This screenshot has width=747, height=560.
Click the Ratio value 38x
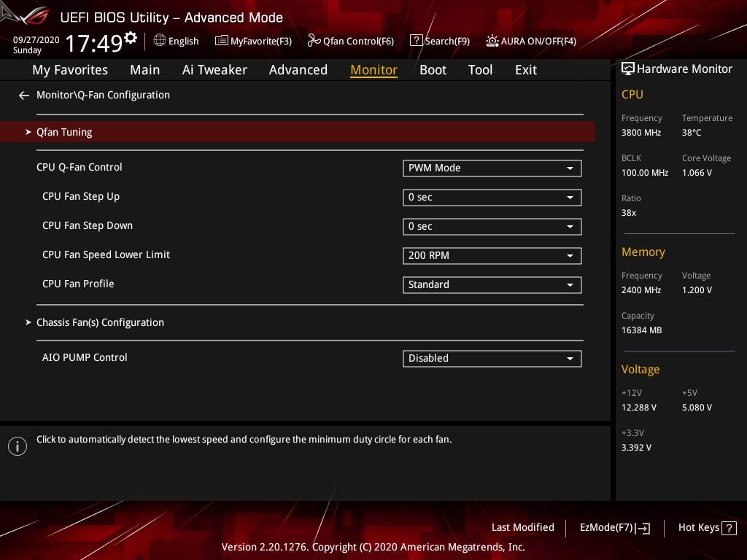point(628,213)
